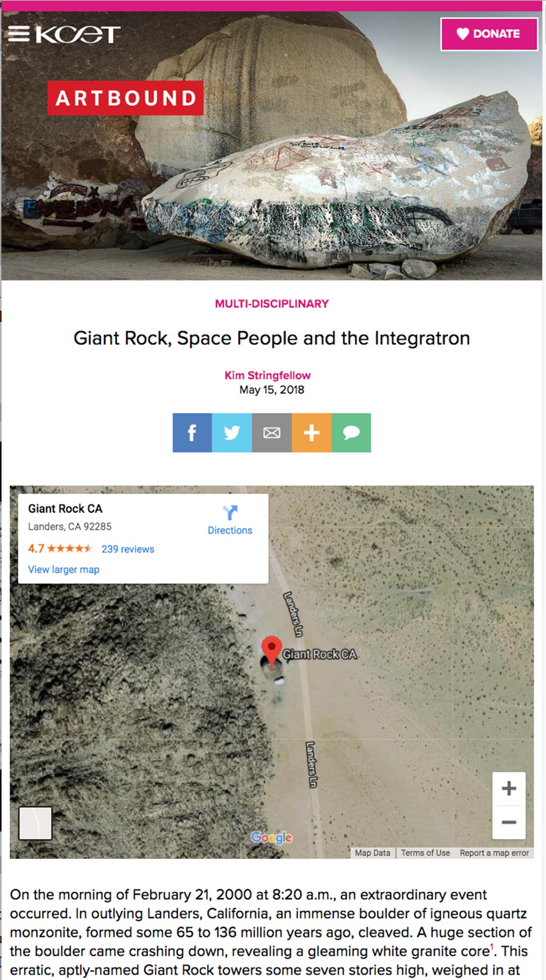
Task: Share article on Twitter
Action: 232,433
